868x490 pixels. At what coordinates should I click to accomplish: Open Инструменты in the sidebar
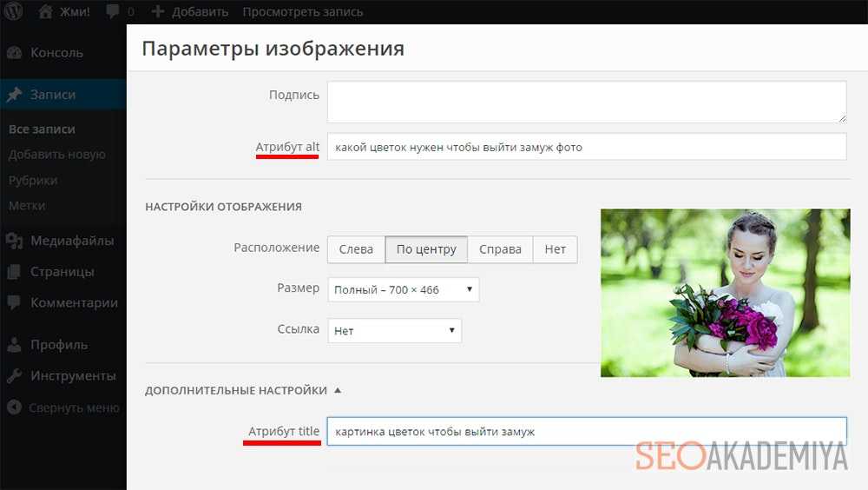(73, 376)
